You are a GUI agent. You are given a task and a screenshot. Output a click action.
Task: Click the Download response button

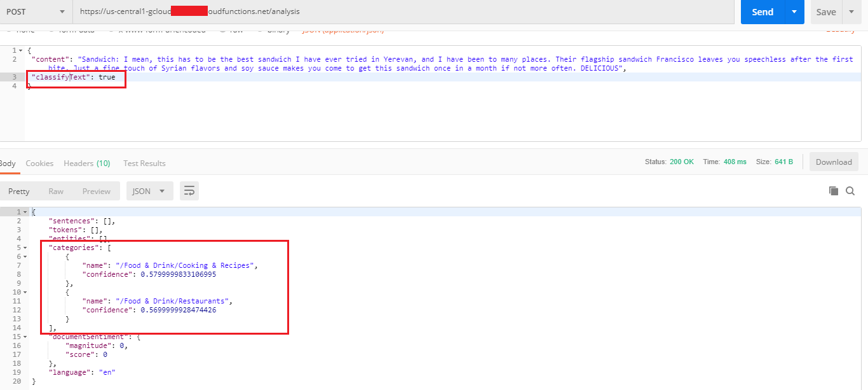point(834,162)
